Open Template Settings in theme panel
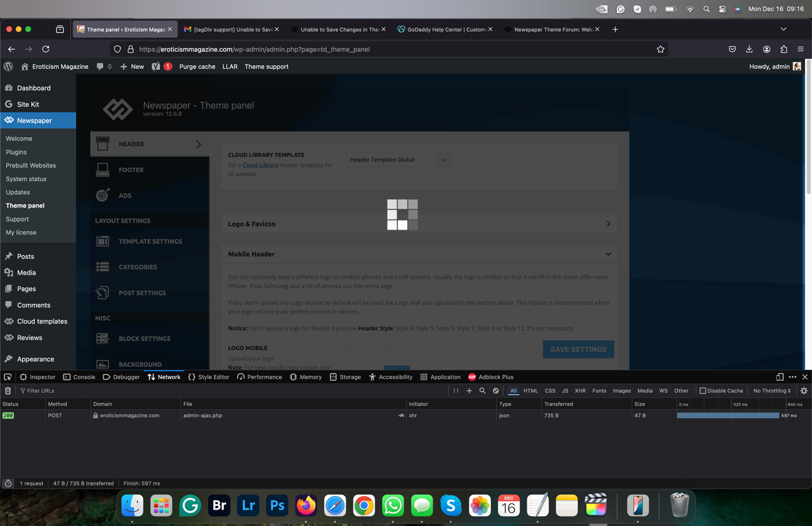This screenshot has height=526, width=812. click(150, 242)
